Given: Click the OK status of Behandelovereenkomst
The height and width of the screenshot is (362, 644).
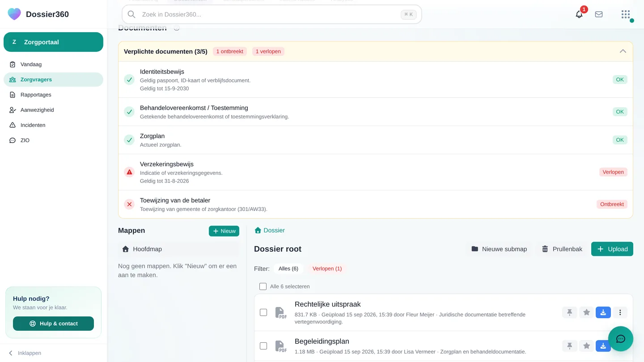Looking at the screenshot, I should [620, 112].
